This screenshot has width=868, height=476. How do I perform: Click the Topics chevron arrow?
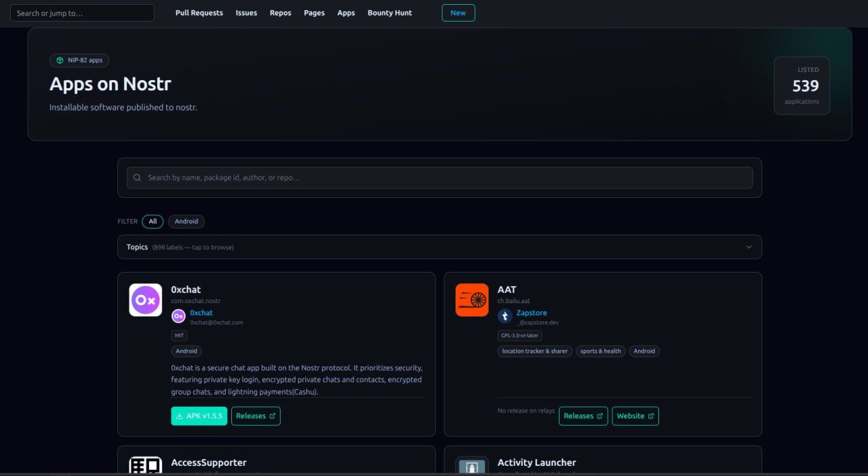click(749, 247)
